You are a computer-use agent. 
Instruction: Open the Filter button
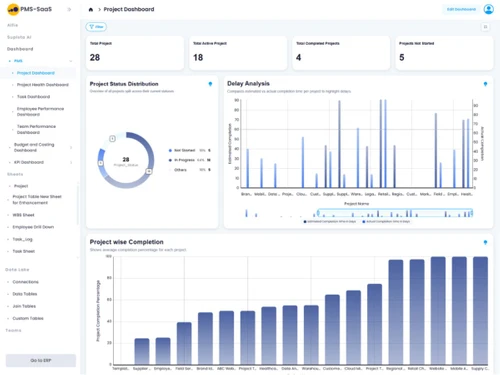point(96,27)
